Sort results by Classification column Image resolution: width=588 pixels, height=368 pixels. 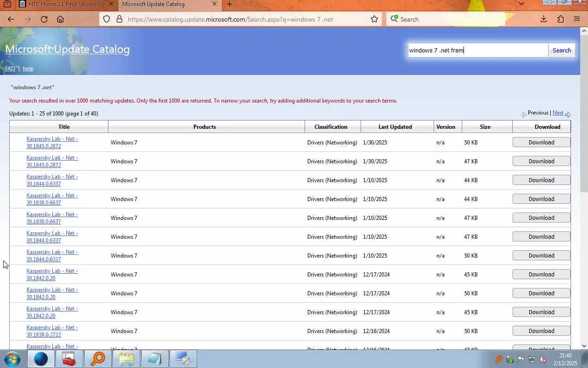[331, 126]
